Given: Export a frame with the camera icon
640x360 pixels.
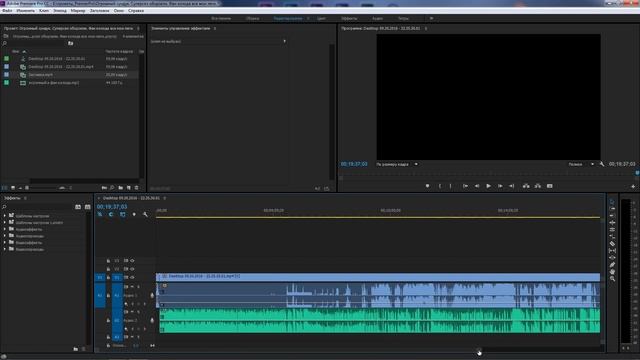Looking at the screenshot, I should pos(550,186).
